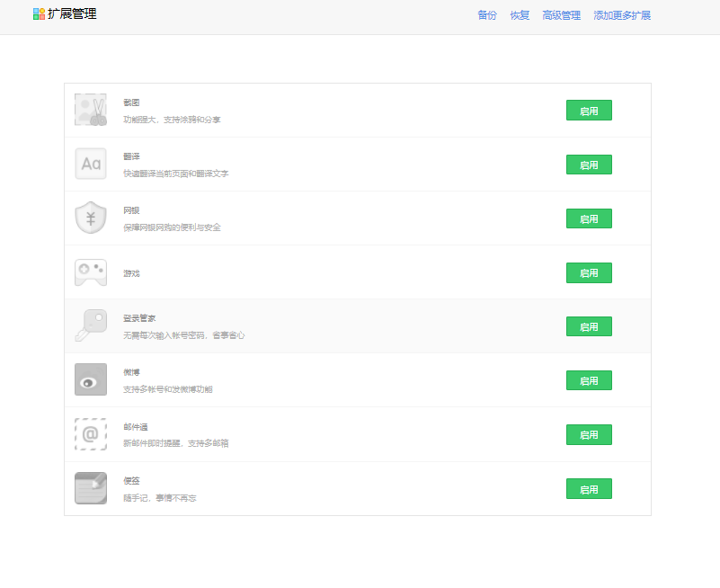This screenshot has width=720, height=588.
Task: Activate the 微博 extension with 启用
Action: (589, 380)
